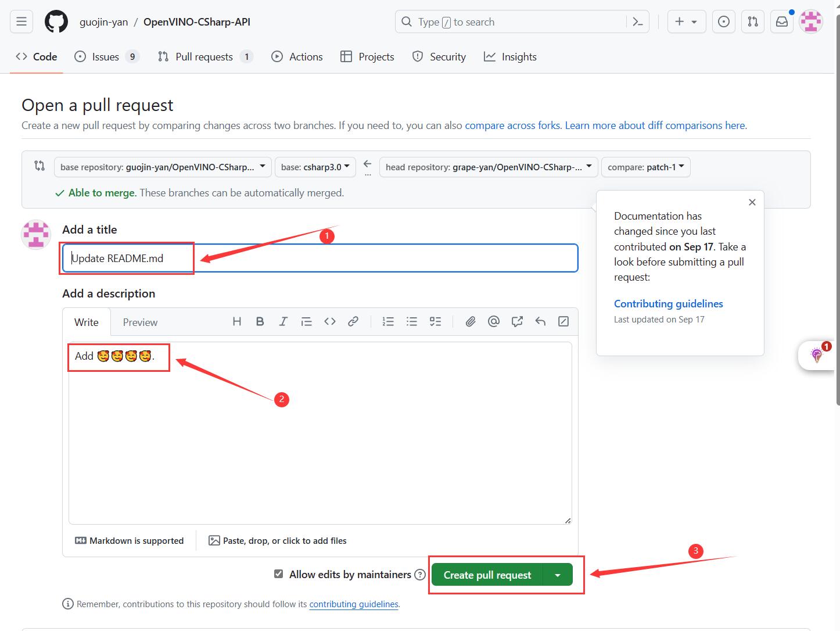
Task: Switch to the Code tab
Action: (37, 56)
